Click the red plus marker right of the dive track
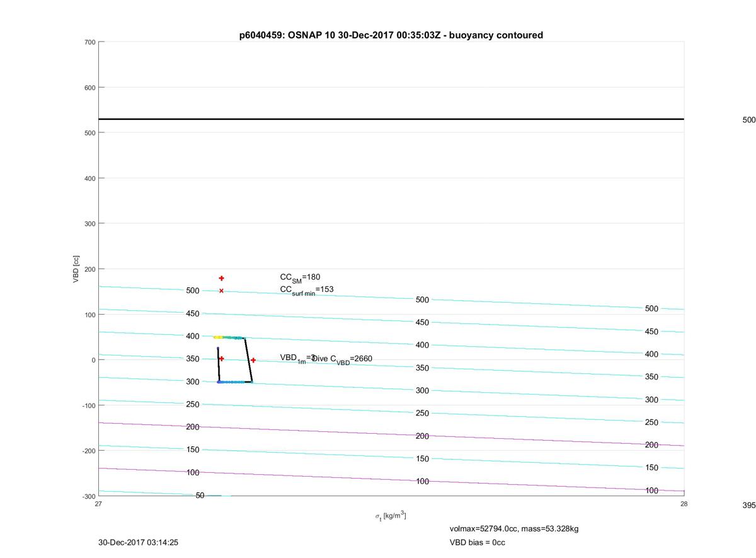 click(253, 360)
